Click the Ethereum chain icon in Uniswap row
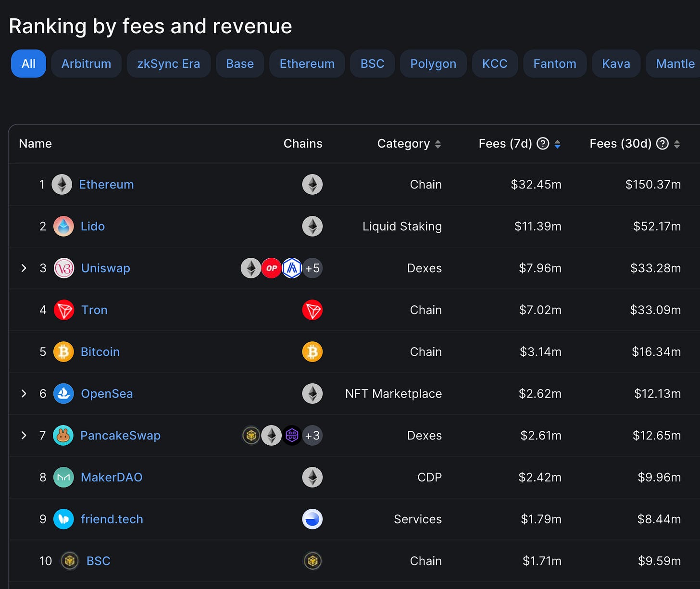The image size is (700, 589). click(251, 268)
